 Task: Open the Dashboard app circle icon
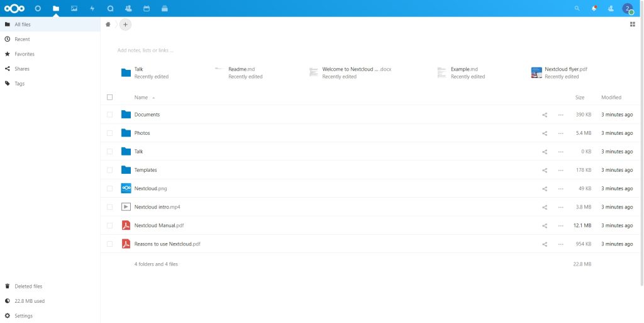38,8
